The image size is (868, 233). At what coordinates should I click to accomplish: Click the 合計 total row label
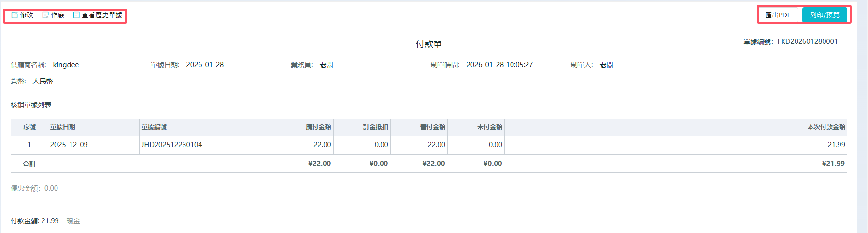[29, 164]
